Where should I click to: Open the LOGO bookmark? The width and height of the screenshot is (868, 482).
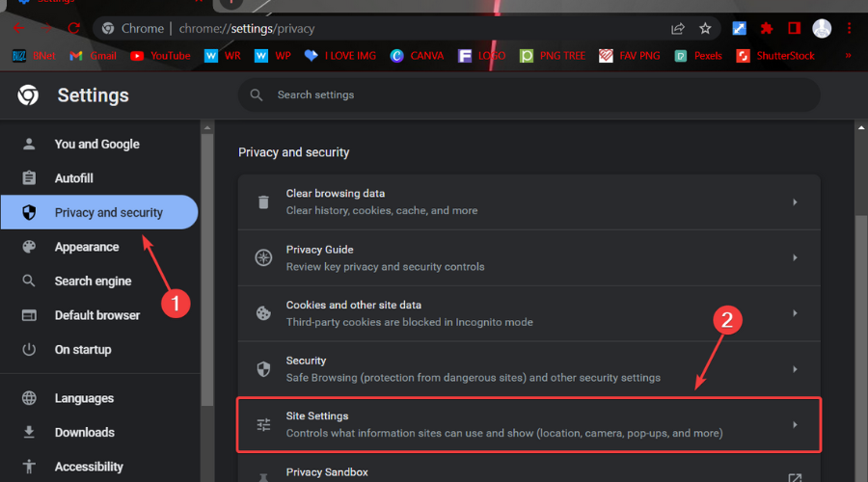coord(481,56)
